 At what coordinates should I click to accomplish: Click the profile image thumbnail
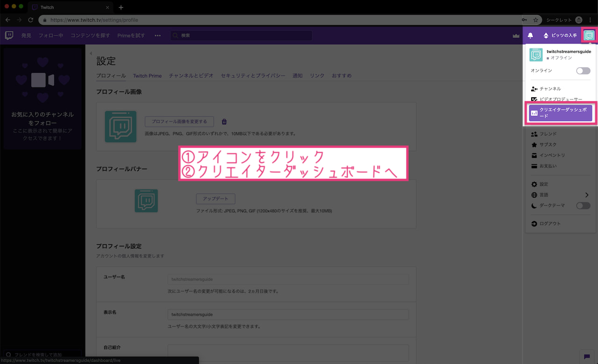coord(121,127)
